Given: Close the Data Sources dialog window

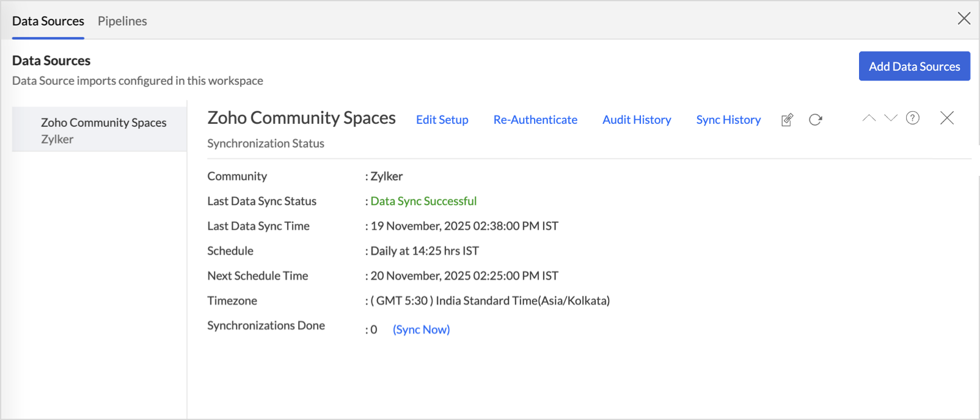Looking at the screenshot, I should point(964,19).
